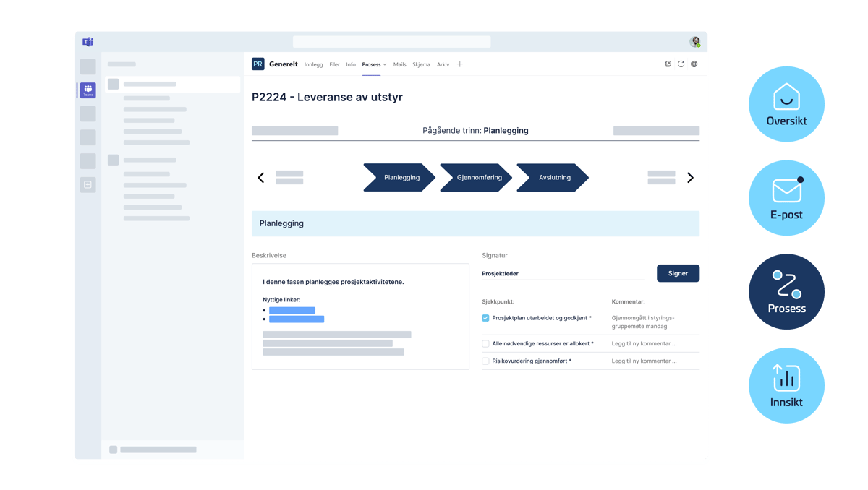Check the Risikovurdering gjennomført checkbox
Viewport: 868px width, 490px height.
485,361
